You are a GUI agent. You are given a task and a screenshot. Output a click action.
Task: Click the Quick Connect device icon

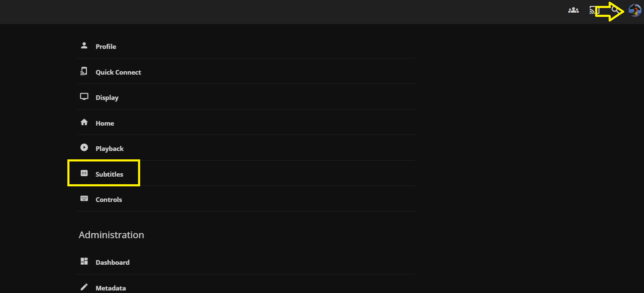(84, 71)
